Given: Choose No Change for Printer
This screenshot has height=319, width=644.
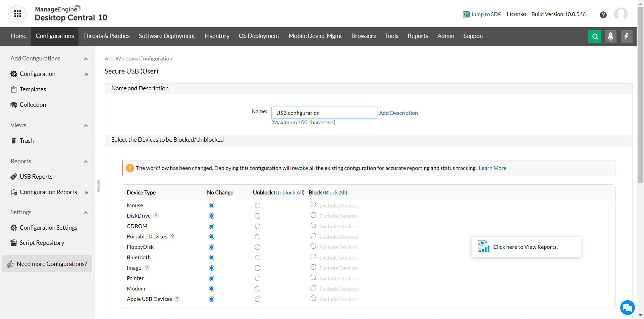Looking at the screenshot, I should point(211,278).
